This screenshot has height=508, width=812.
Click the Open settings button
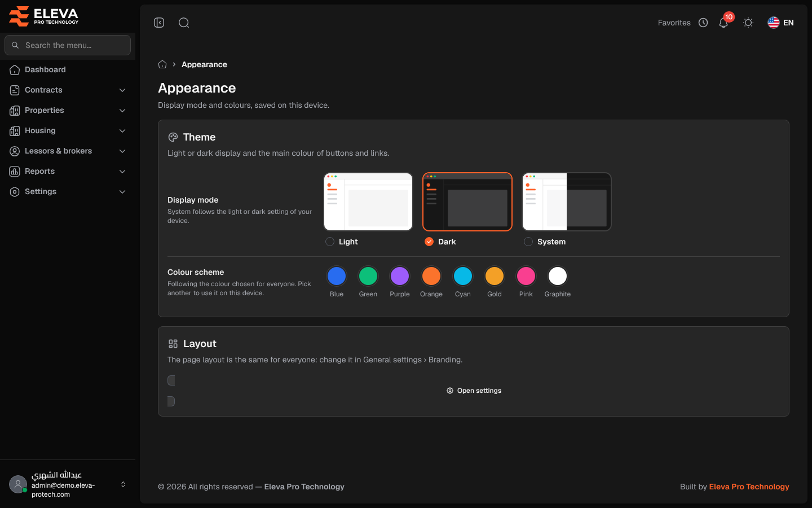pyautogui.click(x=474, y=391)
